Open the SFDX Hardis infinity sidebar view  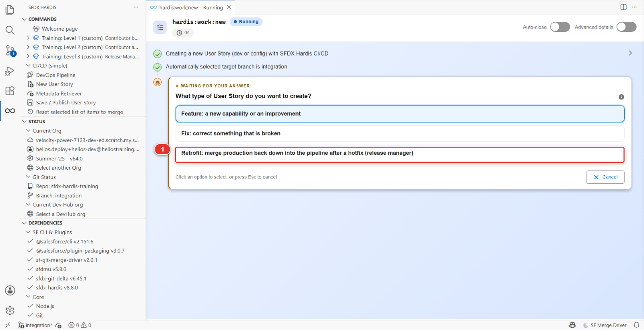tap(10, 111)
